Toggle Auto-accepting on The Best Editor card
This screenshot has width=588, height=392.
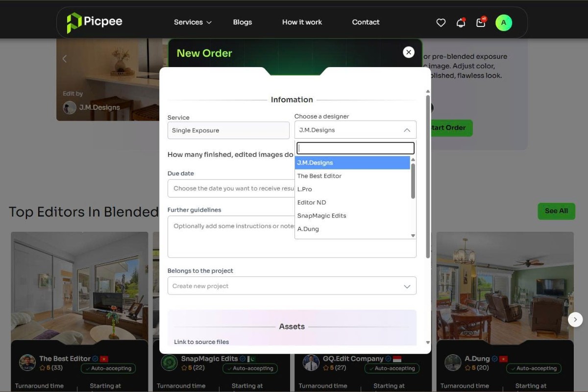click(108, 368)
